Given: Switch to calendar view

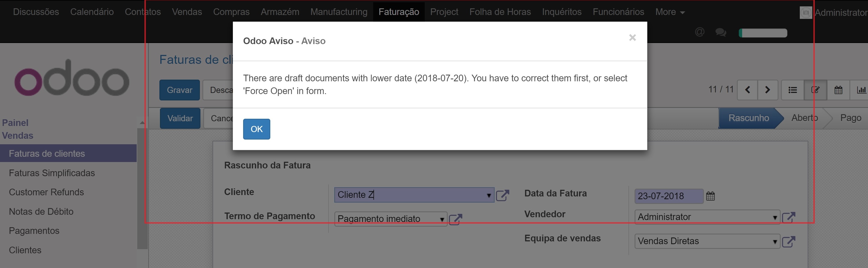Looking at the screenshot, I should pos(838,90).
